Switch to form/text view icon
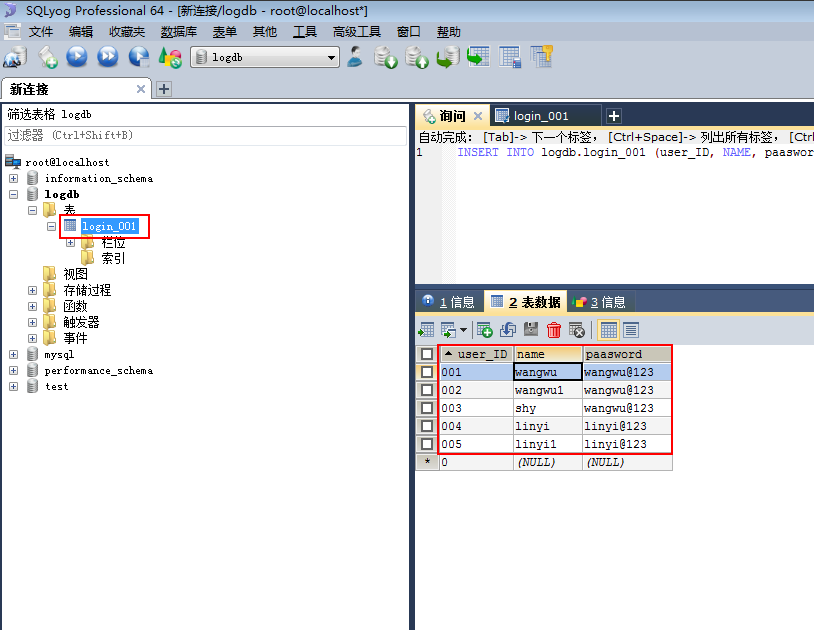This screenshot has width=814, height=630. point(631,330)
